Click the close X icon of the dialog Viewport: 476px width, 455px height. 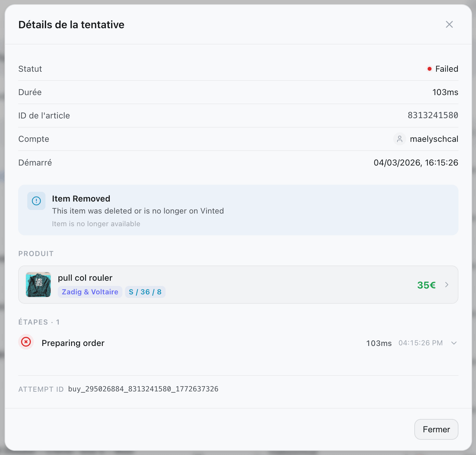[449, 24]
